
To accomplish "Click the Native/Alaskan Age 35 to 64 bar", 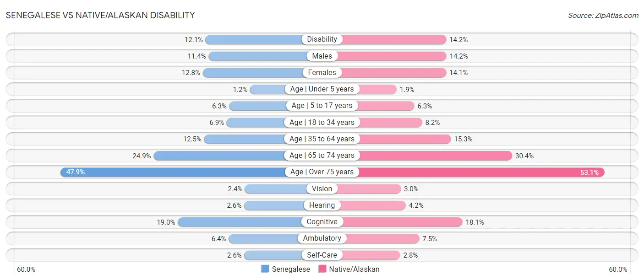I will [x=403, y=139].
